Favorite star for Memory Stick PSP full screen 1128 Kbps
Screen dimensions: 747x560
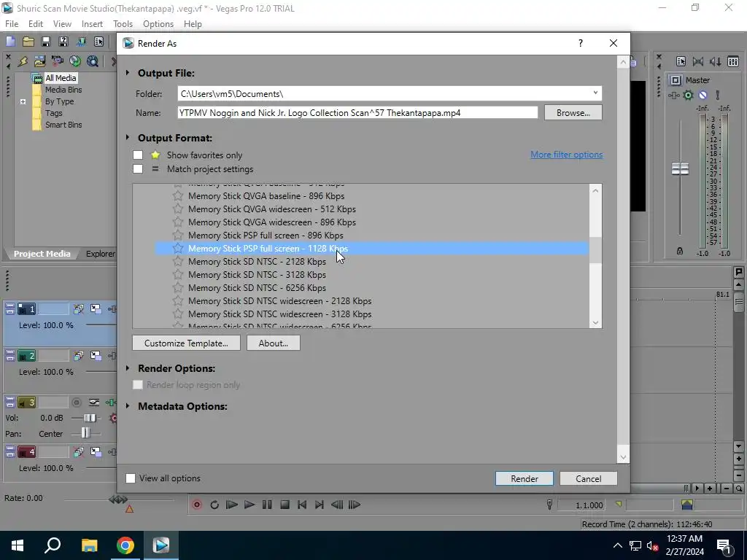(178, 248)
